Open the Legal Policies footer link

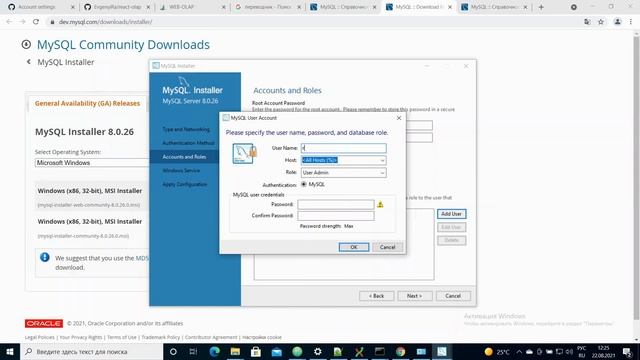[x=40, y=337]
